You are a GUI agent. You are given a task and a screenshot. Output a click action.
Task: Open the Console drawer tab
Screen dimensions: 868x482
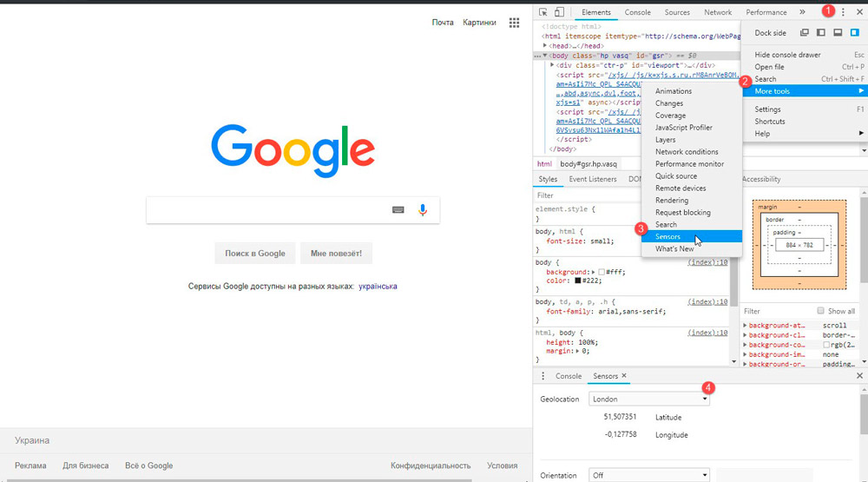[569, 376]
